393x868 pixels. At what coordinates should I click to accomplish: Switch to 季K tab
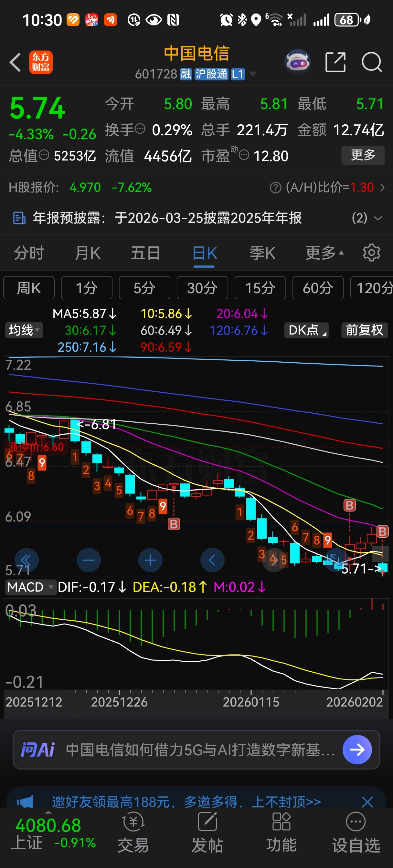[x=262, y=253]
